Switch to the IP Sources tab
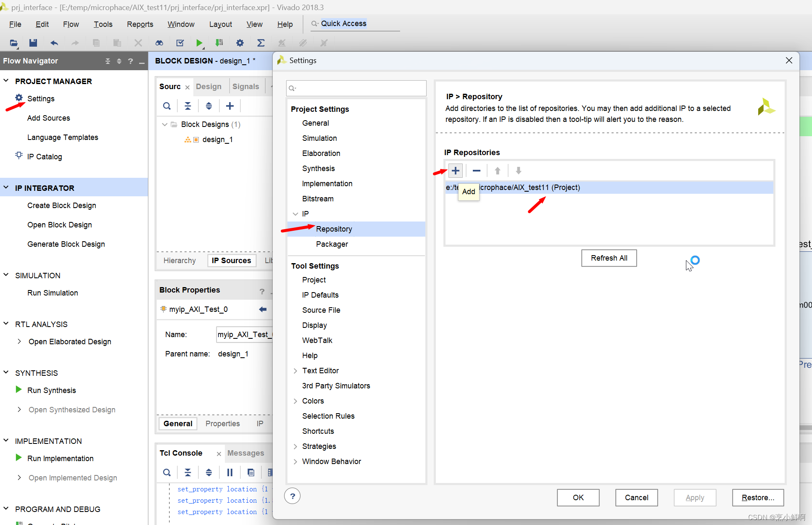Screen dimensions: 812x525 [230, 261]
